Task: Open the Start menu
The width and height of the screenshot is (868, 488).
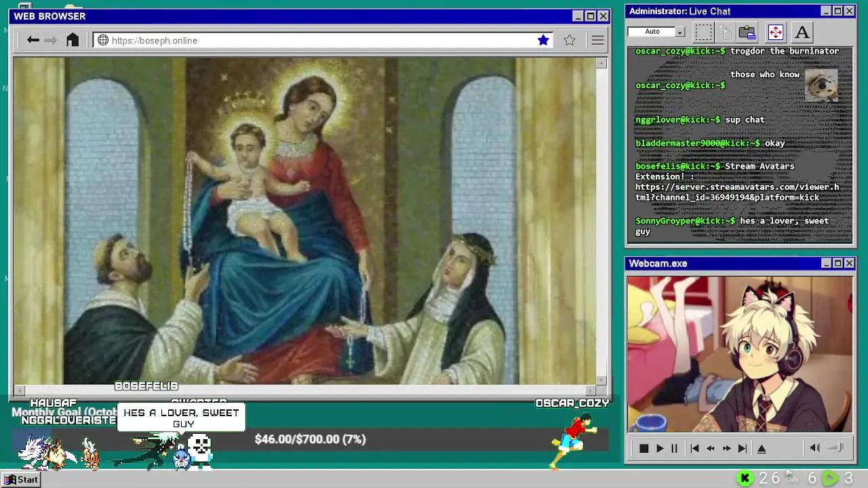Action: [21, 479]
